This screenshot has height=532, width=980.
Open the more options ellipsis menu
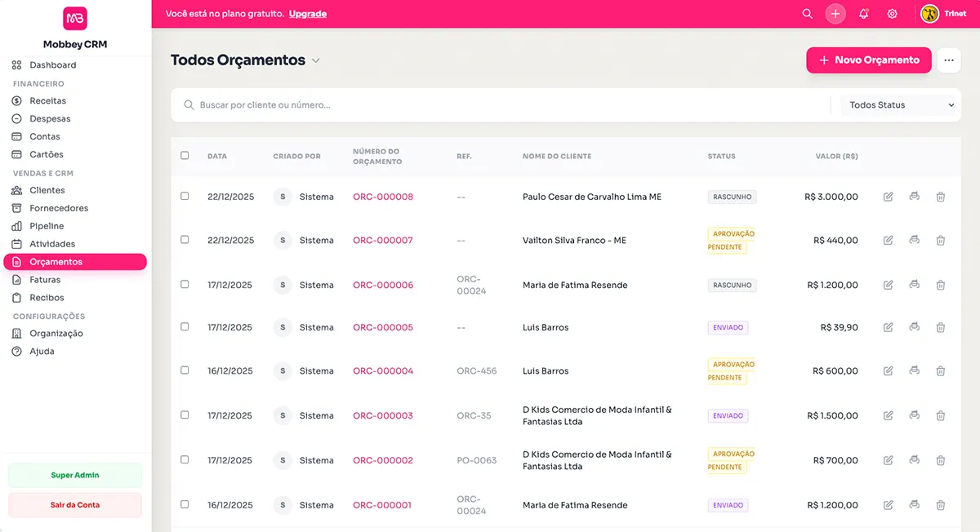tap(948, 60)
